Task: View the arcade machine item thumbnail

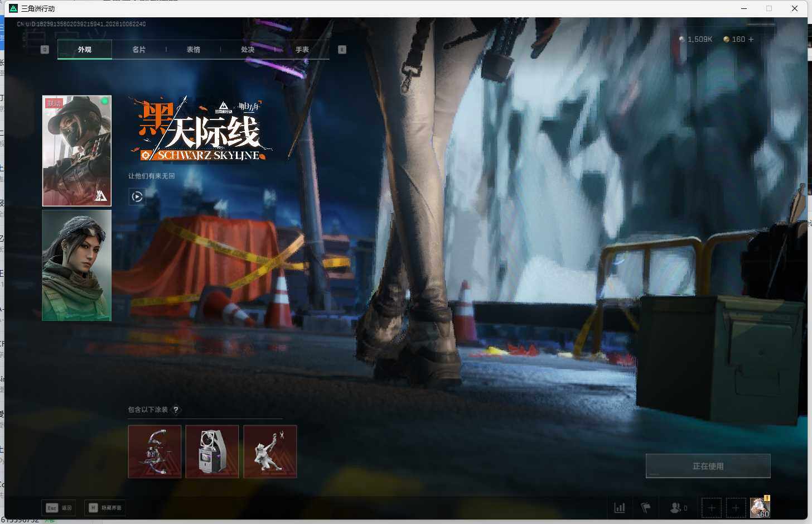Action: coord(212,451)
